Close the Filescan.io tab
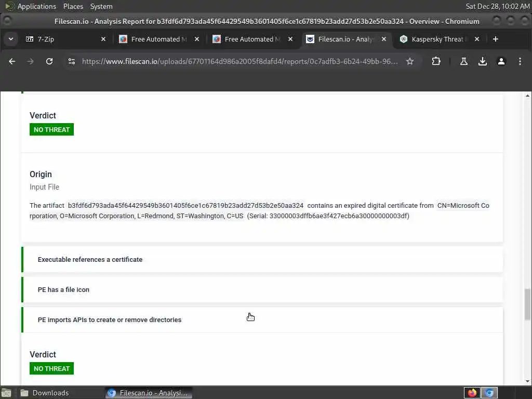Image resolution: width=532 pixels, height=399 pixels. tap(384, 39)
